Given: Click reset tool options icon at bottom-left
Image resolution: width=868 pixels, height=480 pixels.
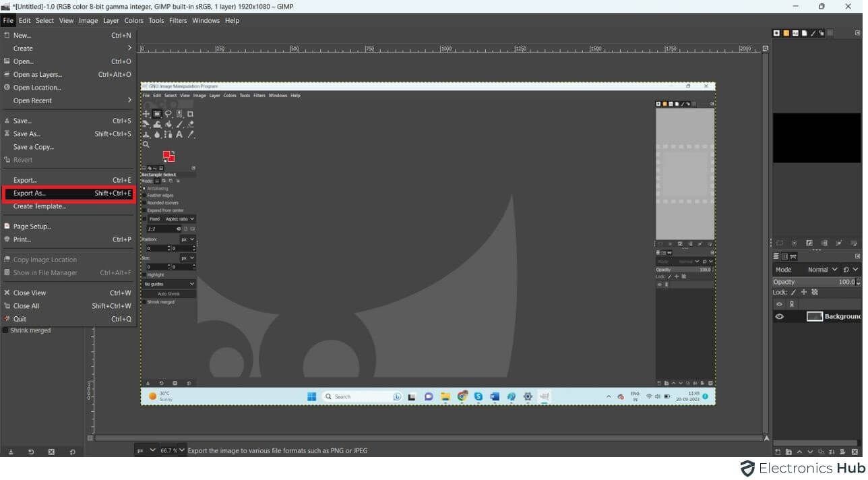Looking at the screenshot, I should pyautogui.click(x=72, y=452).
